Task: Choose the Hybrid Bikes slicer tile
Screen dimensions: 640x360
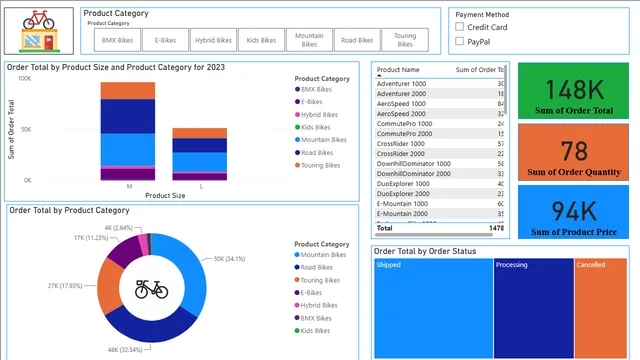Action: pyautogui.click(x=213, y=40)
